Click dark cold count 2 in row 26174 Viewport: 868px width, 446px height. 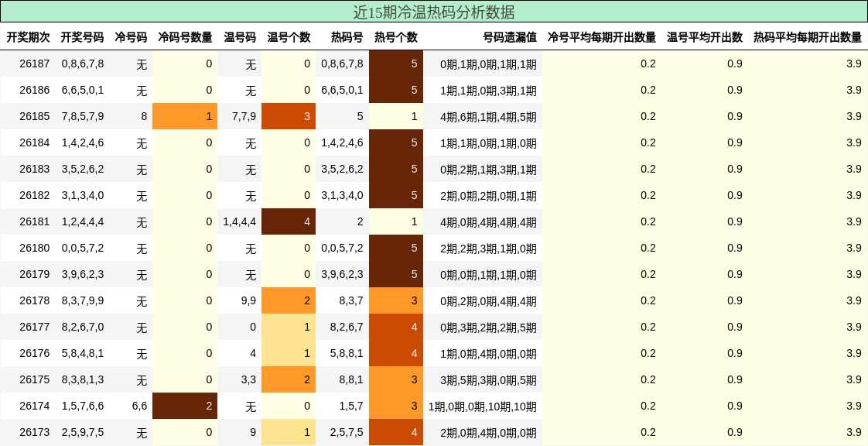(x=185, y=406)
